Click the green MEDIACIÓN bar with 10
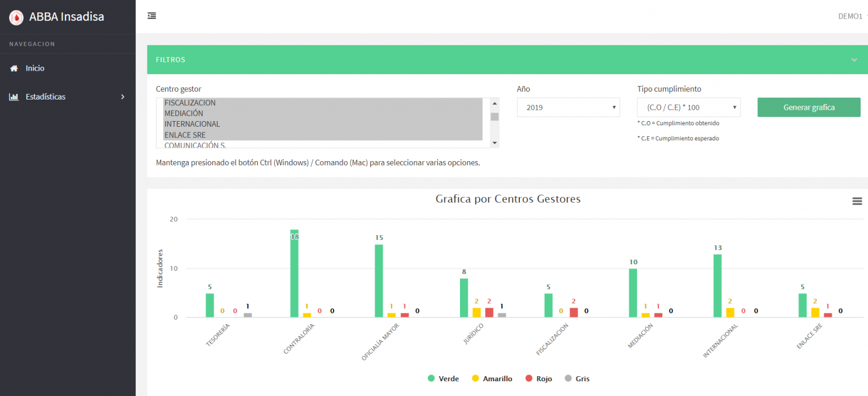 [633, 293]
